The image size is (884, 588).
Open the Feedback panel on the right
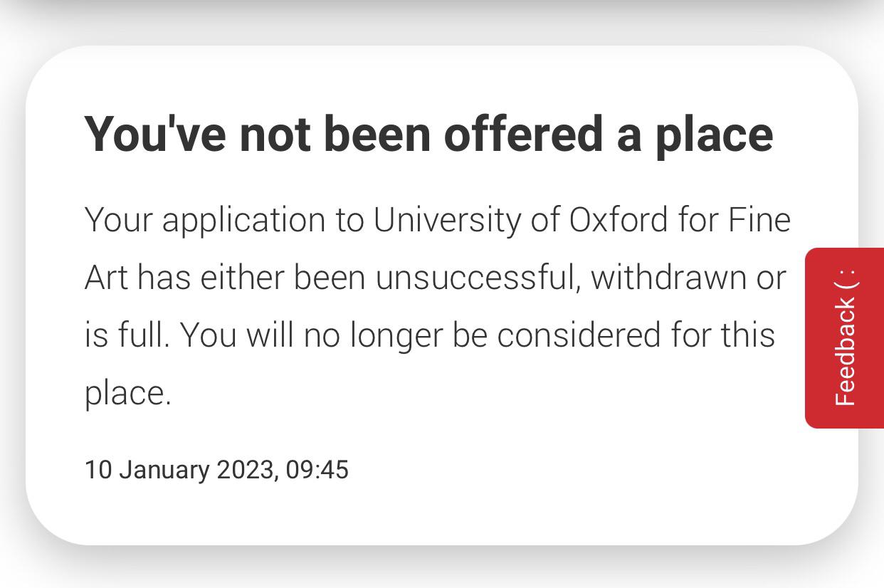845,338
